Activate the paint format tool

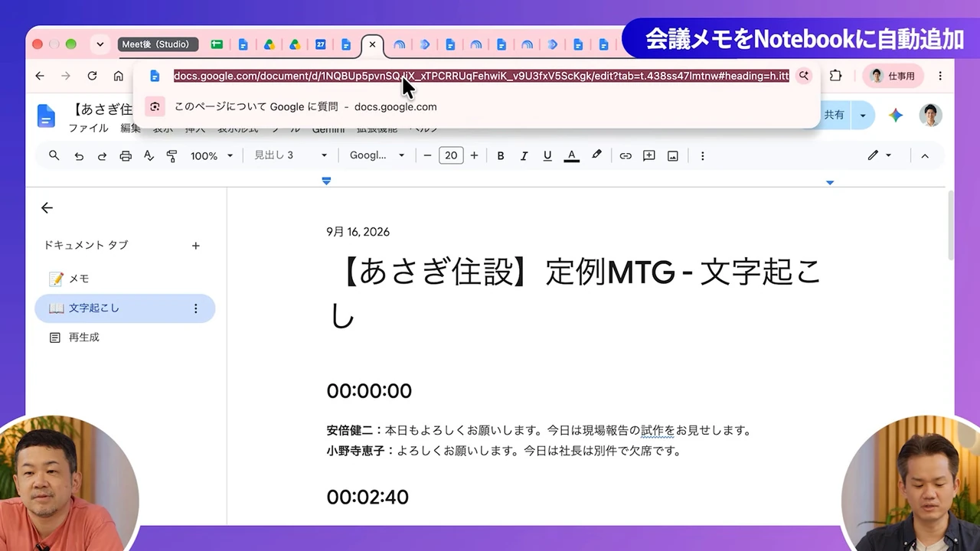(171, 155)
